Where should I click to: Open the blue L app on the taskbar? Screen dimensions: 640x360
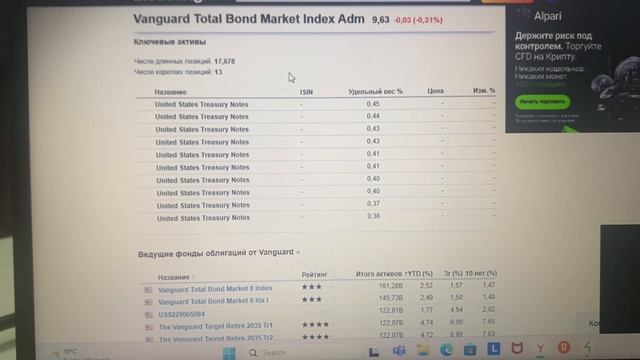(x=494, y=349)
